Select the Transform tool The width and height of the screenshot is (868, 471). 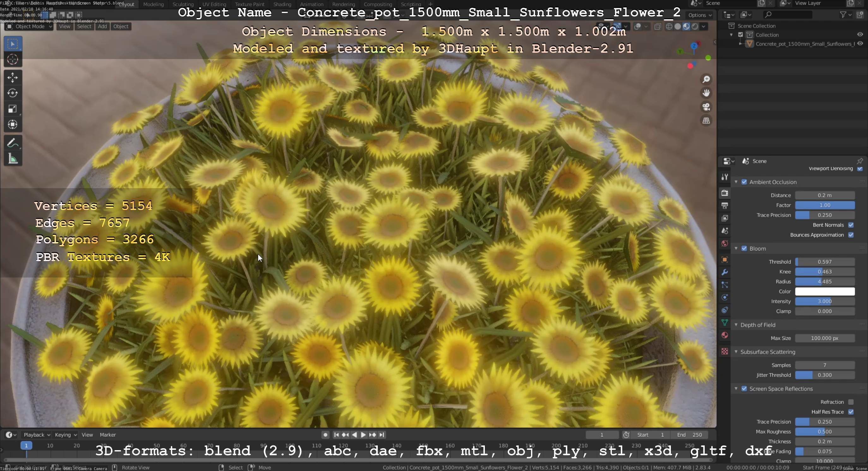coord(13,125)
